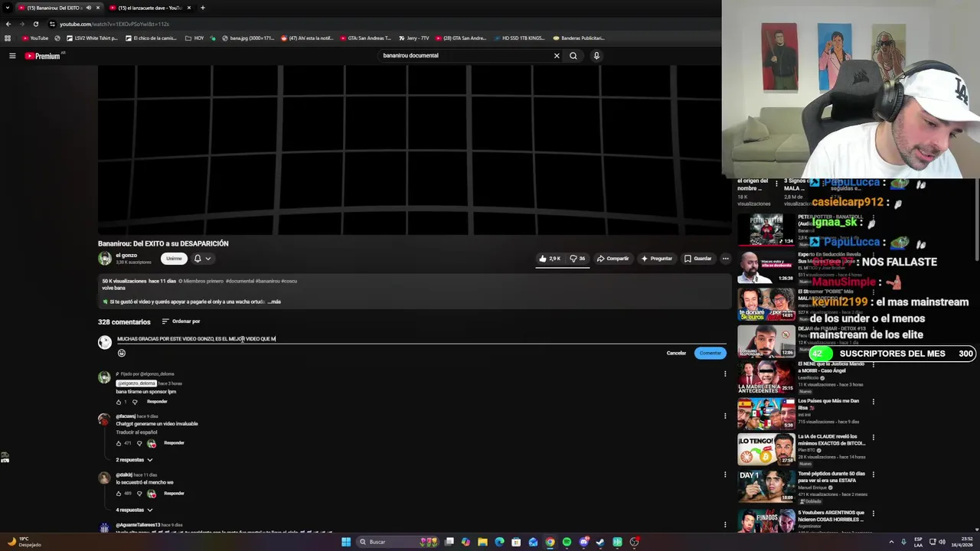Open the browser tab search dropdown arrow
This screenshot has width=980, height=551.
point(8,8)
